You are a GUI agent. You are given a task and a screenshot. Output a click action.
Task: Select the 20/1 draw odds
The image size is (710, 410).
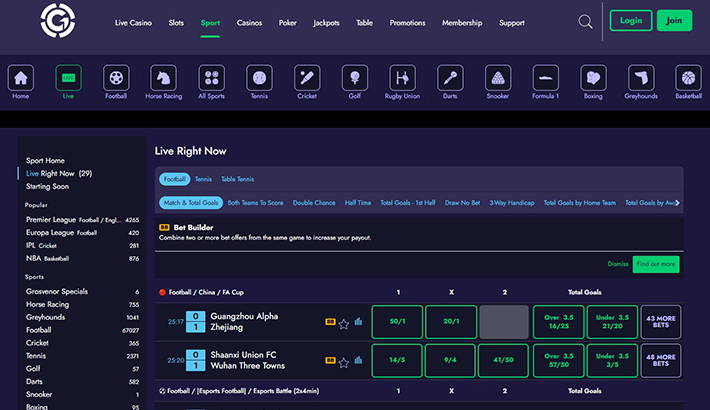click(451, 322)
